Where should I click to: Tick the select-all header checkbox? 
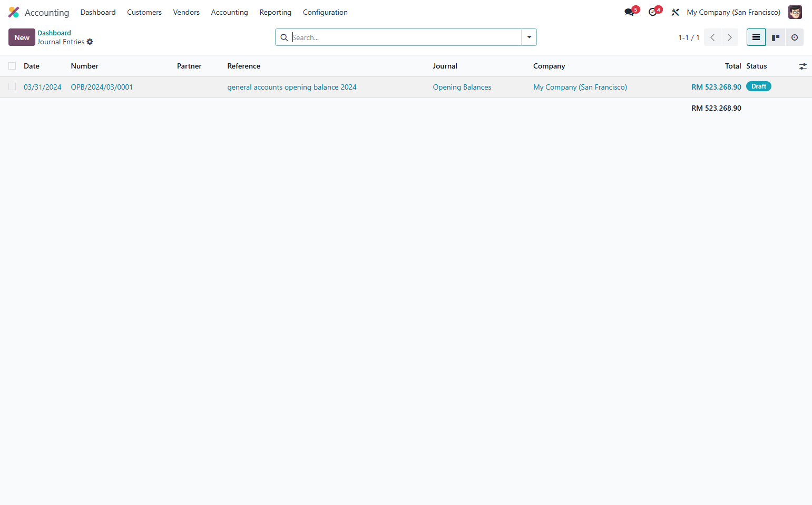pos(12,66)
